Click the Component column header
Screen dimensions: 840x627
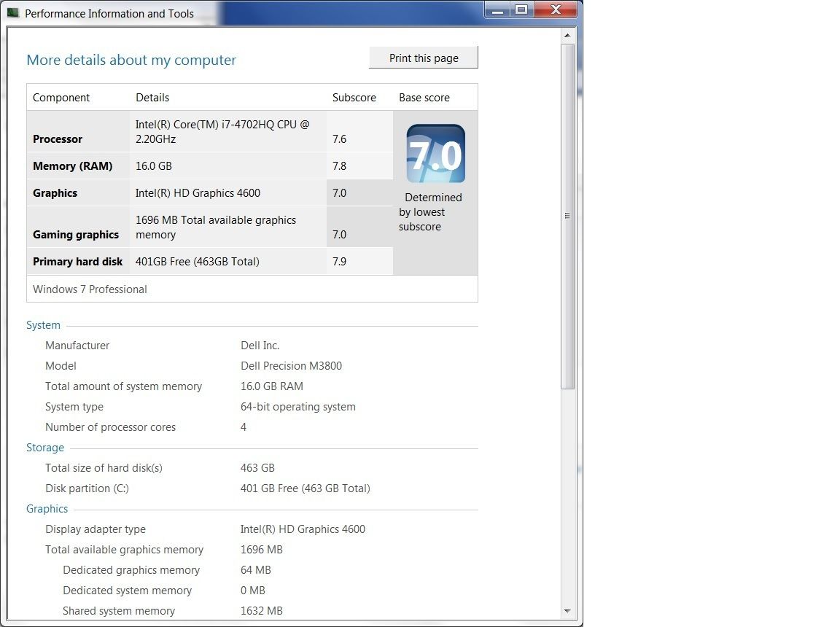click(x=61, y=98)
